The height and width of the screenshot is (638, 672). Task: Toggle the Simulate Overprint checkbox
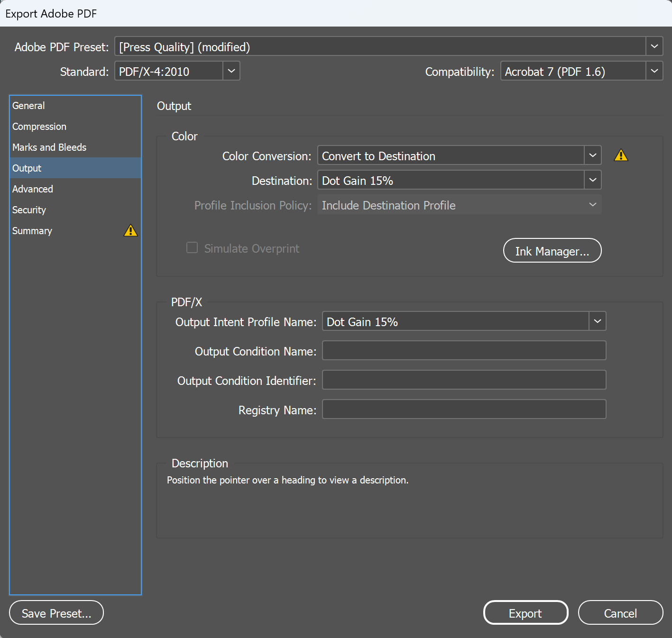[192, 248]
